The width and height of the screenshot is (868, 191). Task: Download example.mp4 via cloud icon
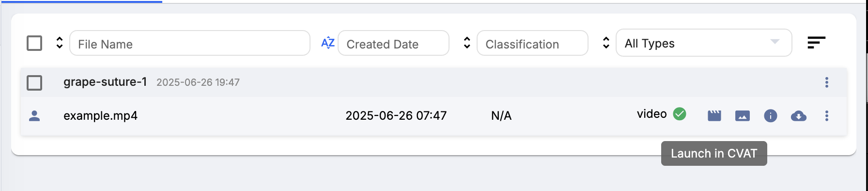pos(799,116)
